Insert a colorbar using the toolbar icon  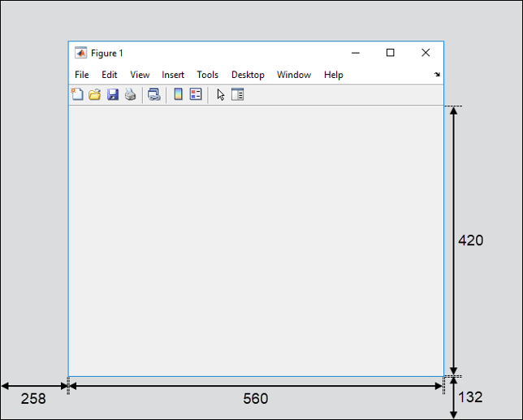point(179,94)
